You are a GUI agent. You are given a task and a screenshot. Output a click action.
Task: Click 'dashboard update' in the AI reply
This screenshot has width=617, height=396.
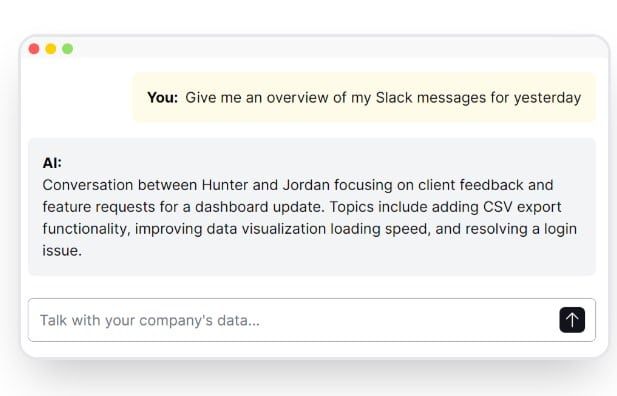click(260, 207)
